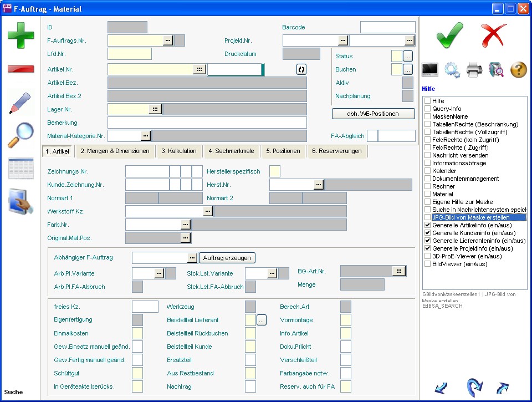The height and width of the screenshot is (402, 532).
Task: Click the table grid view icon
Action: click(x=21, y=169)
